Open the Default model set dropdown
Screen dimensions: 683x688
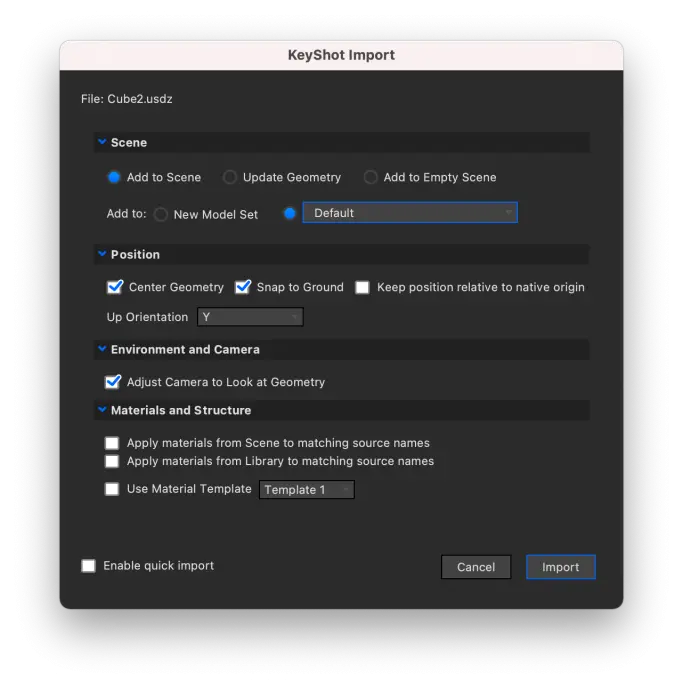(x=410, y=213)
